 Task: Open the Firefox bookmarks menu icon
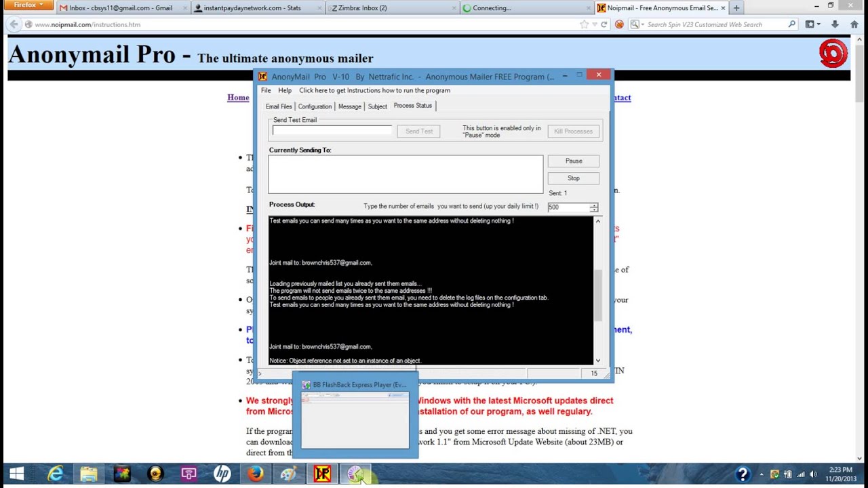[810, 24]
